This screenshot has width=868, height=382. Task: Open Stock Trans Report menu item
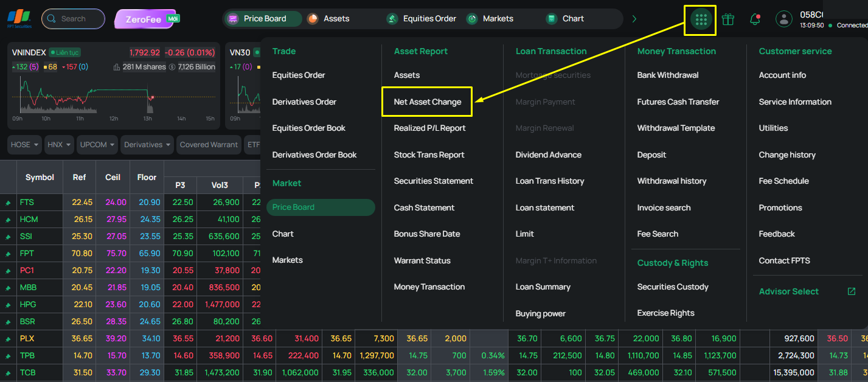(429, 155)
